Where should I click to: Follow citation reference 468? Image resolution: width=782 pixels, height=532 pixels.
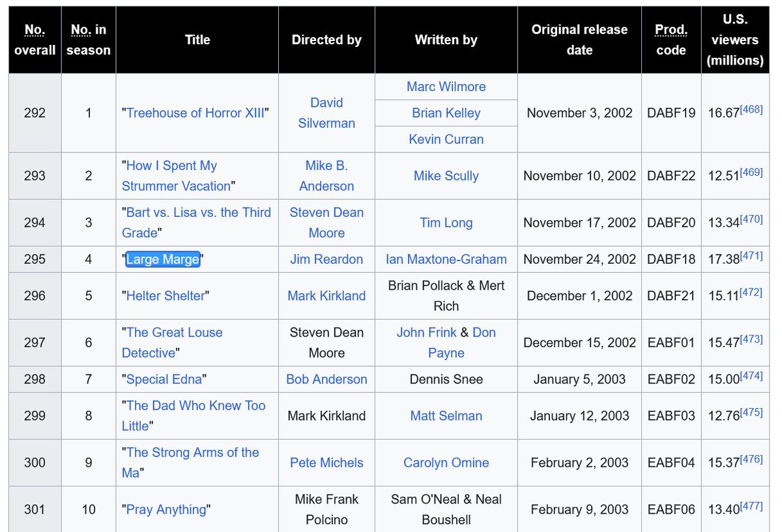[751, 109]
